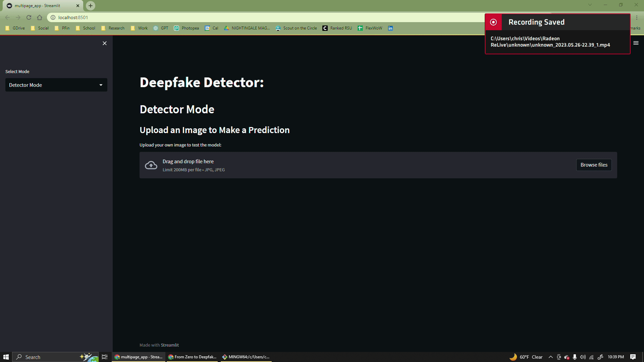Open the weather 60°F Clear widget
Viewport: 644px width, 362px height.
click(x=526, y=357)
